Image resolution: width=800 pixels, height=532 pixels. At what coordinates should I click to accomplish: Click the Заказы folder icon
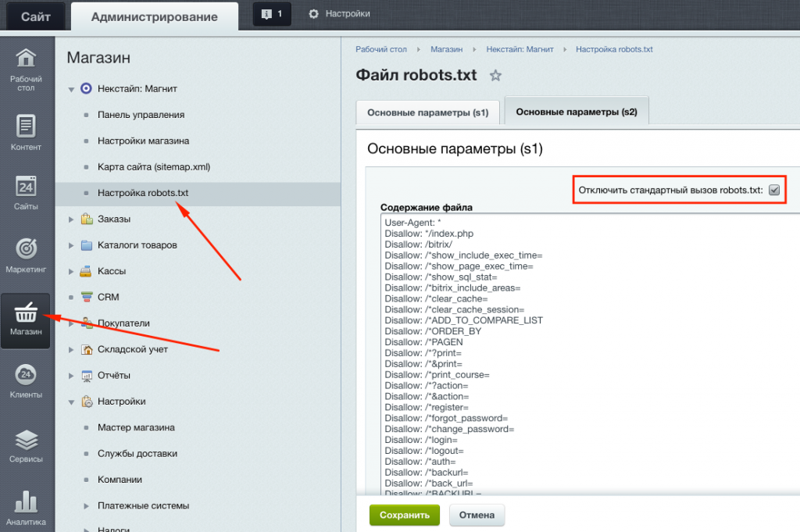pos(86,219)
